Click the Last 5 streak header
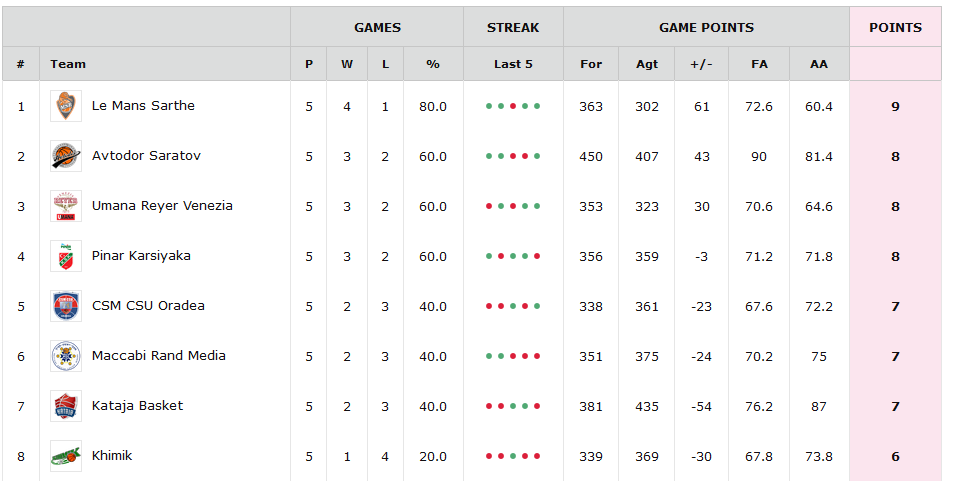The width and height of the screenshot is (957, 481). (513, 64)
